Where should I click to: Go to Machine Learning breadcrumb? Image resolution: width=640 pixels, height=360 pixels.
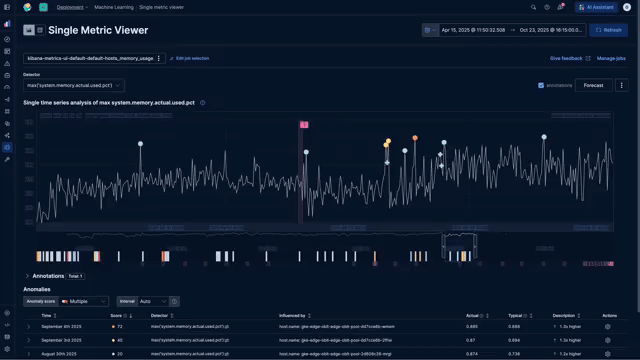pyautogui.click(x=114, y=7)
